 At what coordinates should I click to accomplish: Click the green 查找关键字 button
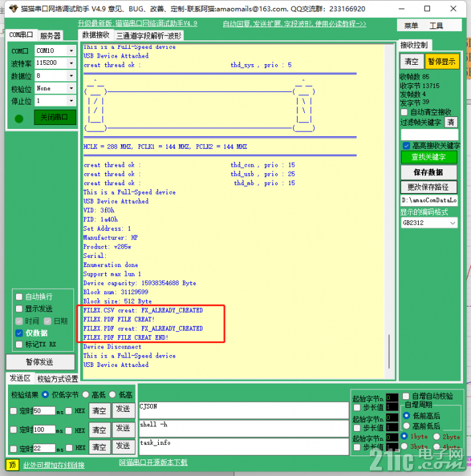click(429, 157)
